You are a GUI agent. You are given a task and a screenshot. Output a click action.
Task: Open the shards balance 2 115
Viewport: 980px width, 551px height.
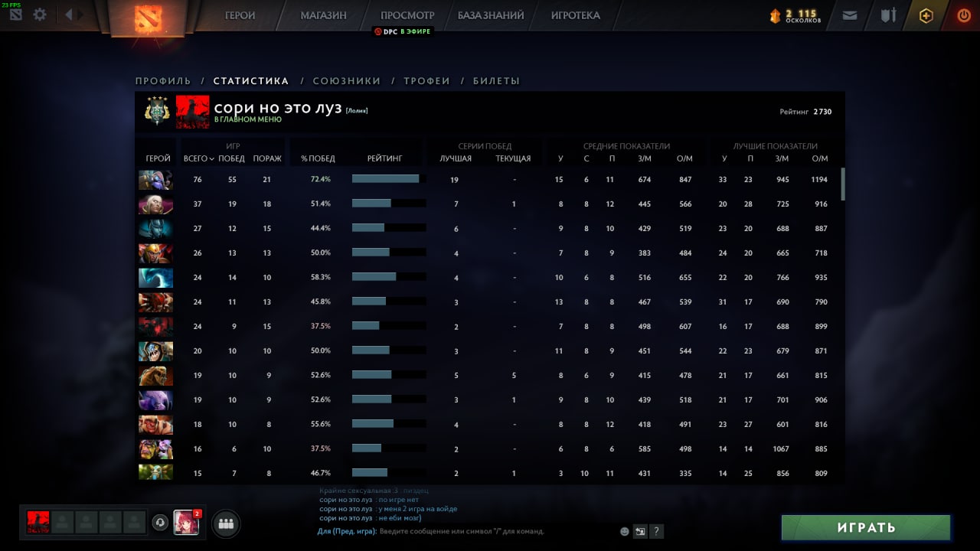coord(795,15)
